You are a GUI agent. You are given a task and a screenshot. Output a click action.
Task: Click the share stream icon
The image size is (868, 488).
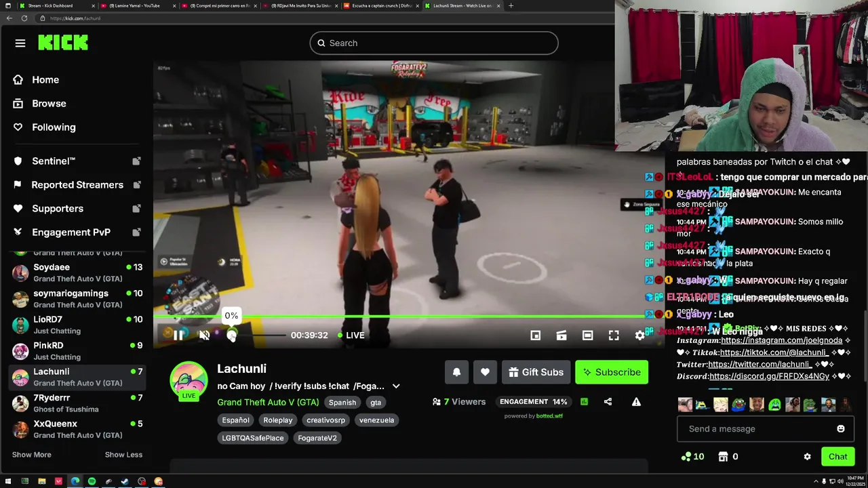[x=608, y=401]
